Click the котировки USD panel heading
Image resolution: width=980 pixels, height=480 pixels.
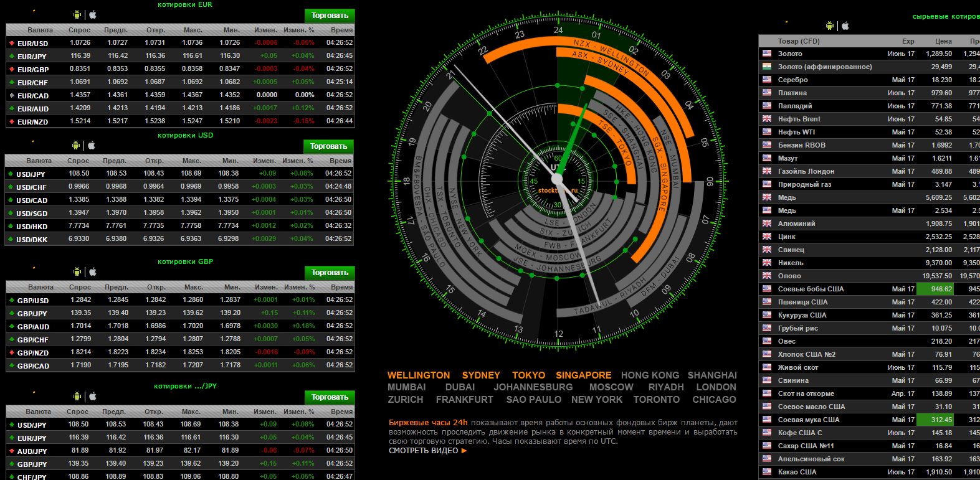click(185, 135)
